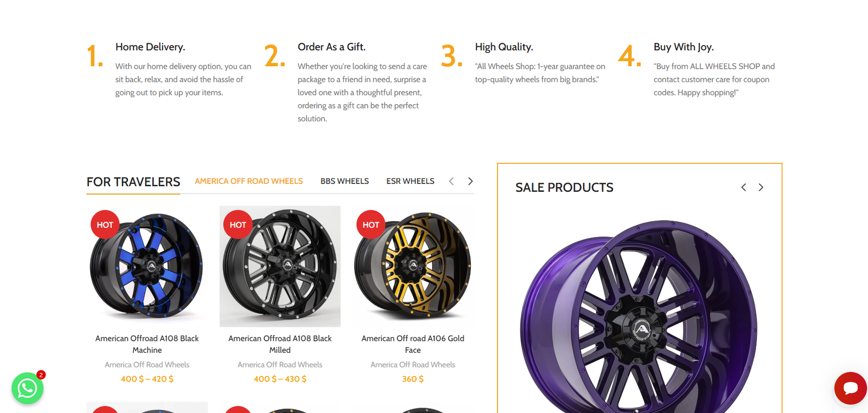Screen dimensions: 868x413
Task: Switch to the BBS Wheels tab
Action: pyautogui.click(x=344, y=181)
